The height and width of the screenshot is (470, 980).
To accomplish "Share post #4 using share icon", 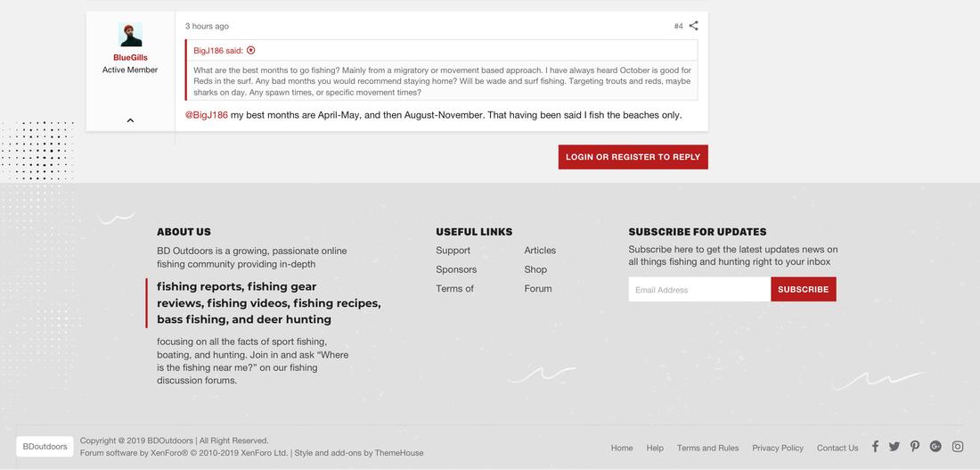I will 694,26.
